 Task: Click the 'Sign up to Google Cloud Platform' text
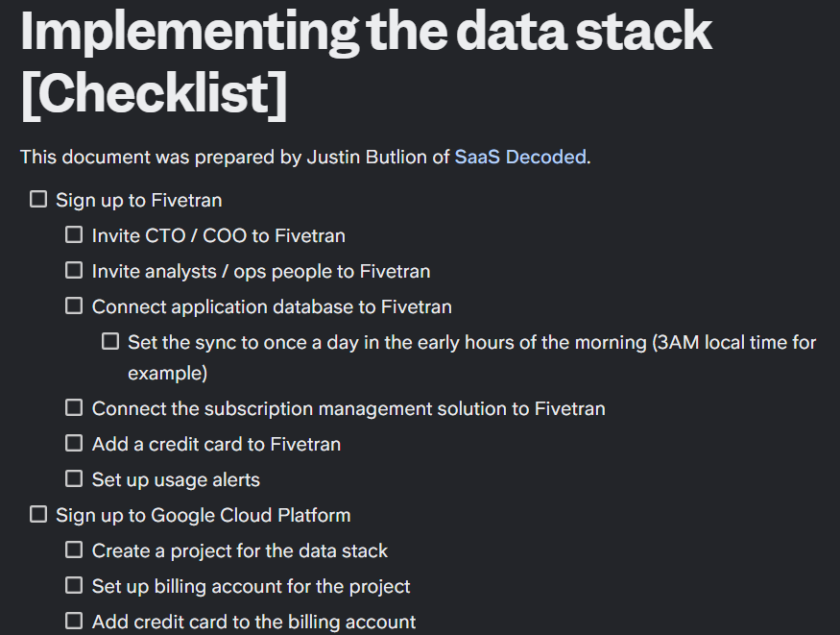tap(203, 516)
